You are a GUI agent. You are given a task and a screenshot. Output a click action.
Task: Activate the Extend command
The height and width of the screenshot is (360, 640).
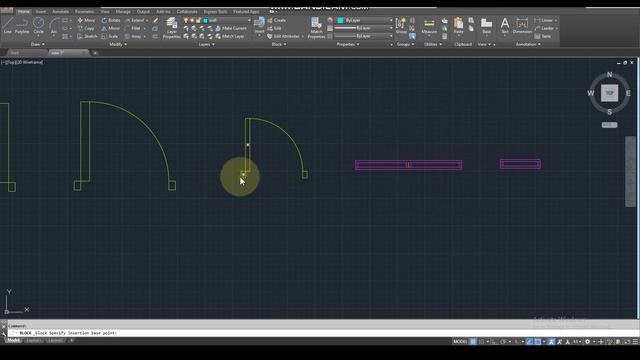pyautogui.click(x=135, y=20)
